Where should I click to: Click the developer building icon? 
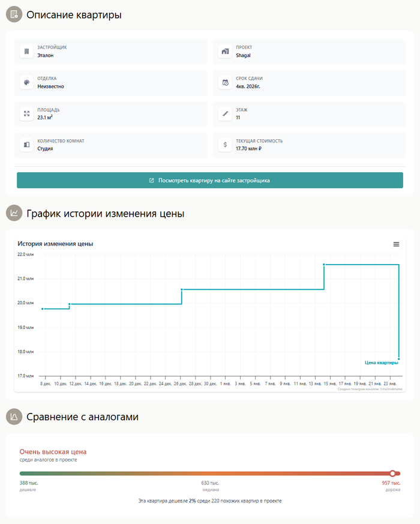coord(26,52)
